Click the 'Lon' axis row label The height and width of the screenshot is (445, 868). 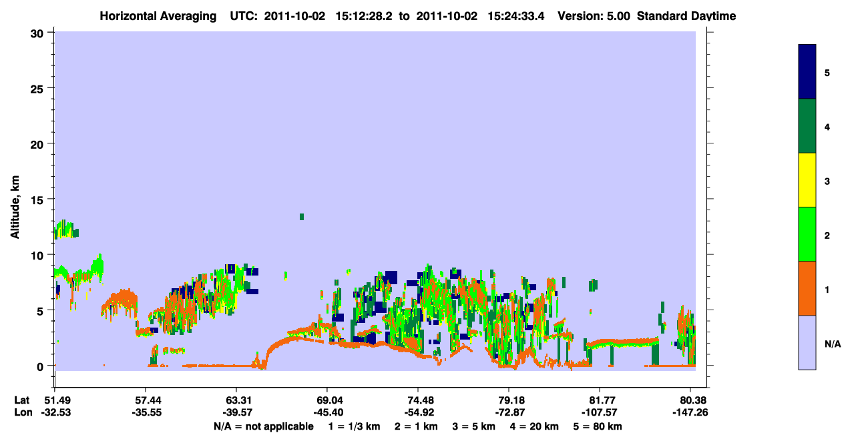click(23, 412)
